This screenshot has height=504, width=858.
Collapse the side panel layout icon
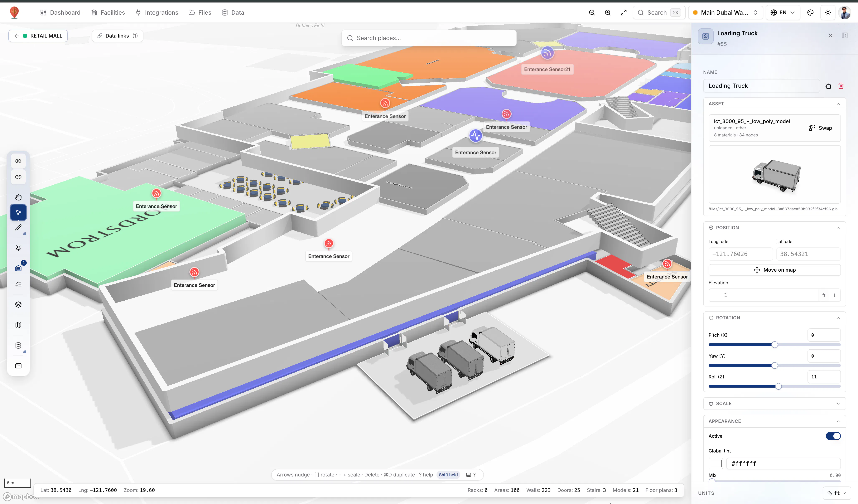coord(845,36)
